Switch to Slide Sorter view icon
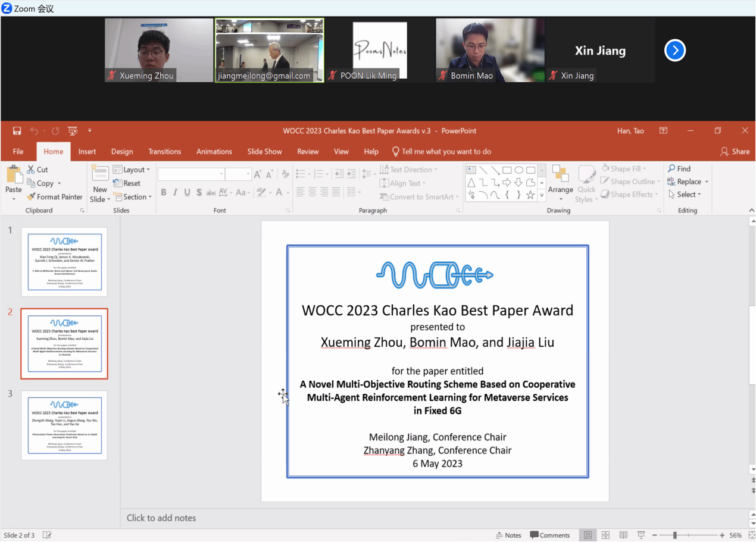Image resolution: width=756 pixels, height=542 pixels. 605,535
